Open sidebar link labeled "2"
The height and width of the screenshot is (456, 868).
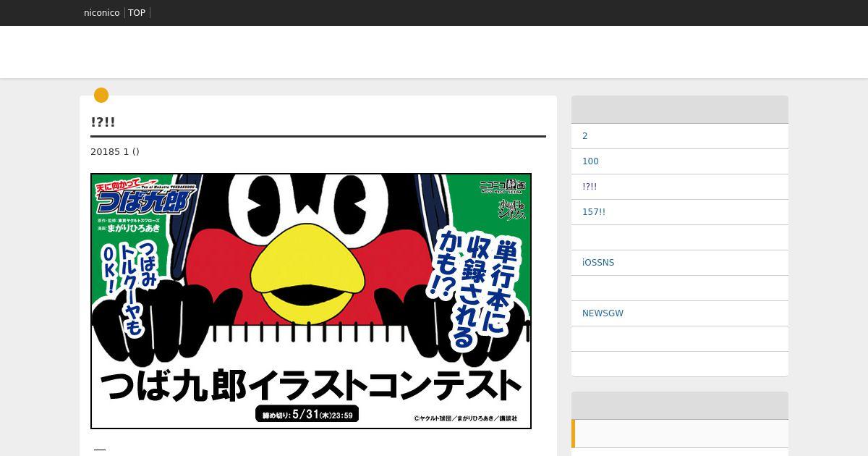pos(585,136)
